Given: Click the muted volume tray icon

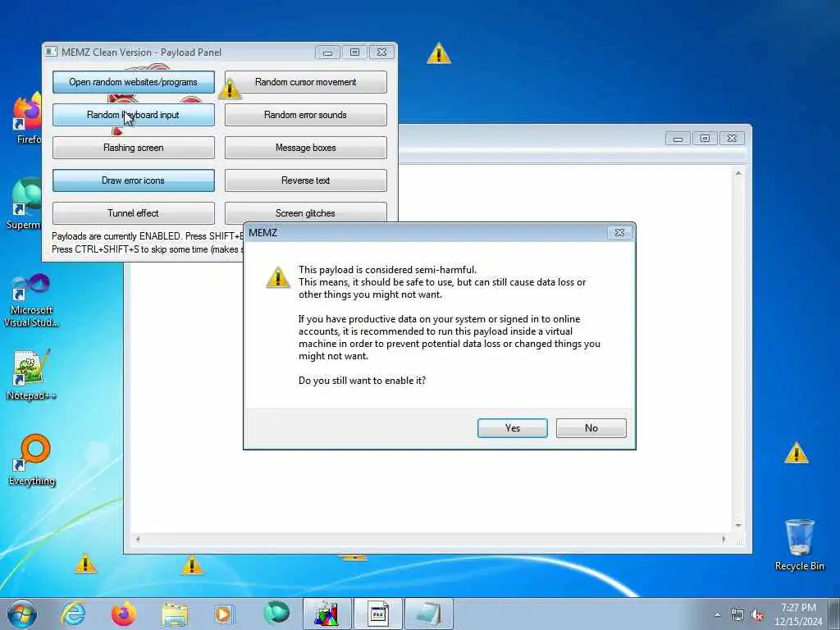Looking at the screenshot, I should (x=757, y=615).
